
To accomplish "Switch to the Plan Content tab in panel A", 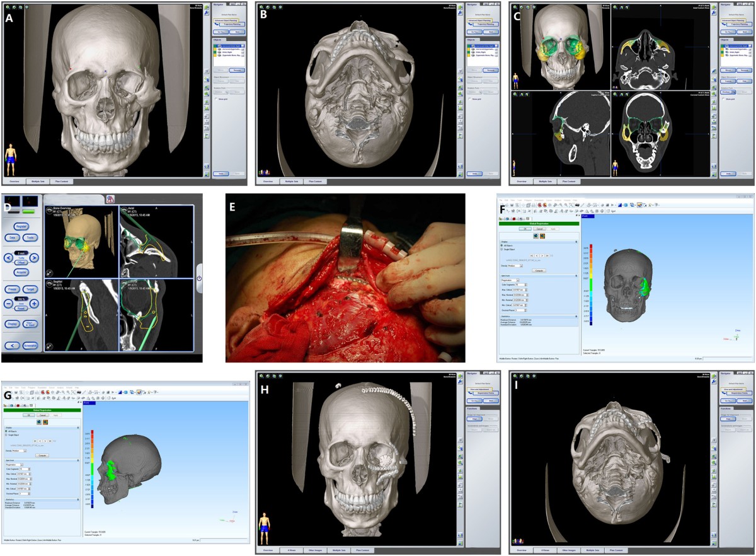I will (x=62, y=182).
